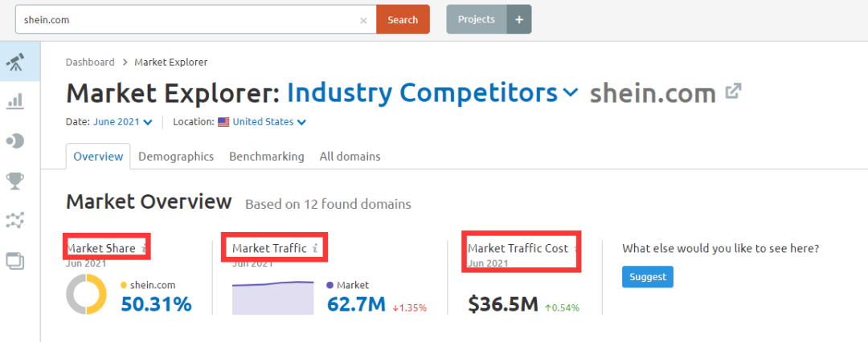Click the stacked windows sidebar icon
Screen dimensions: 868x342
(x=14, y=259)
